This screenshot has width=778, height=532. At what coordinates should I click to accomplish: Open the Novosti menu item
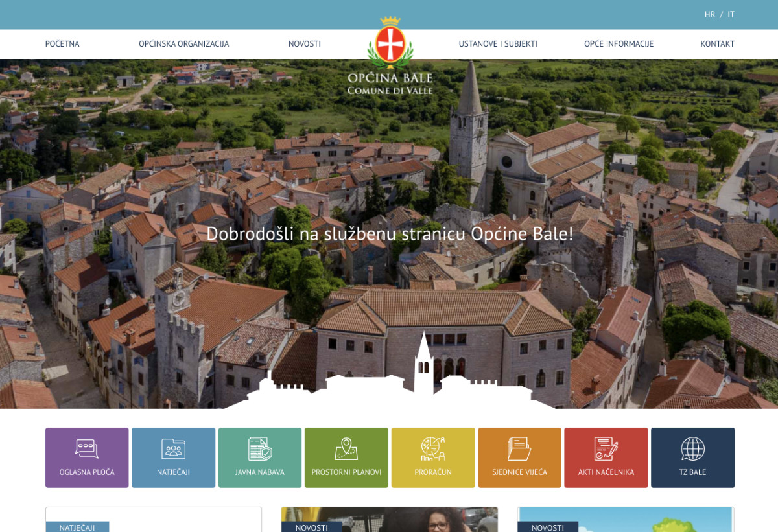(305, 44)
